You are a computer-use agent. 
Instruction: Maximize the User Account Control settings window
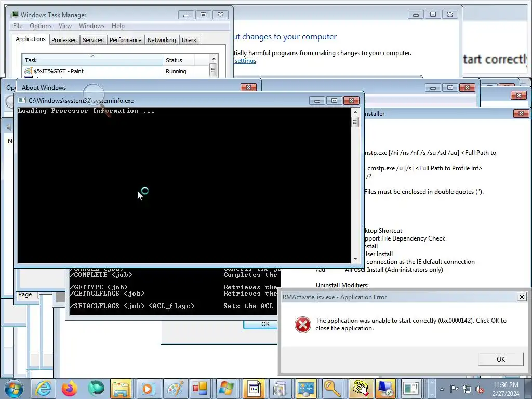coord(433,14)
